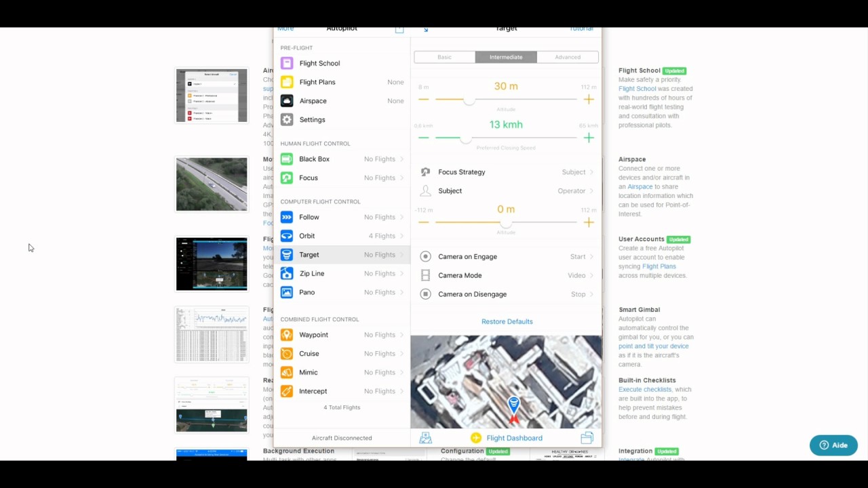Open Camera Mode Video option
Viewport: 868px width, 488px height.
580,276
